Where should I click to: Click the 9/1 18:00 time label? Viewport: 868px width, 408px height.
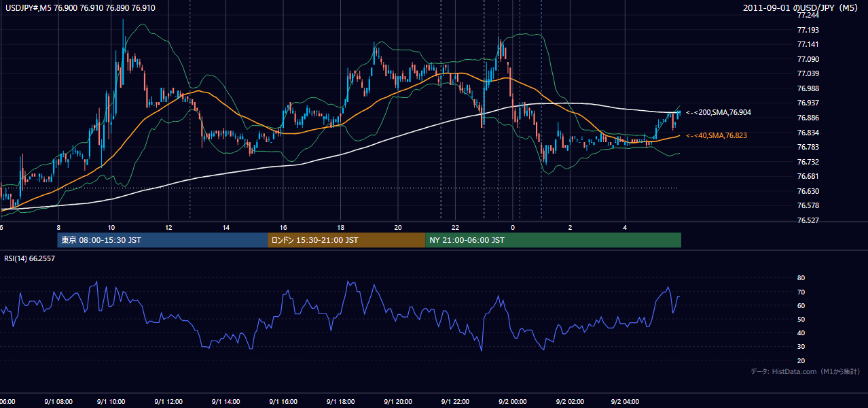tap(341, 402)
